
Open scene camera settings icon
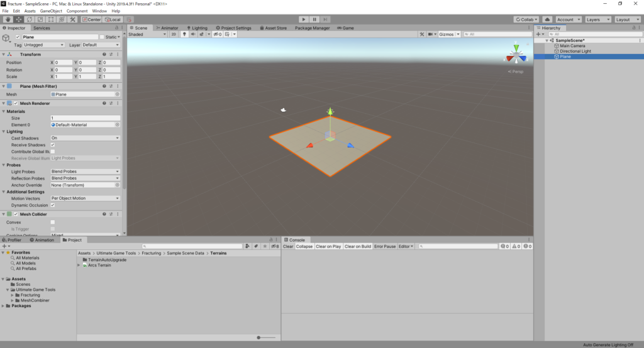pos(430,35)
